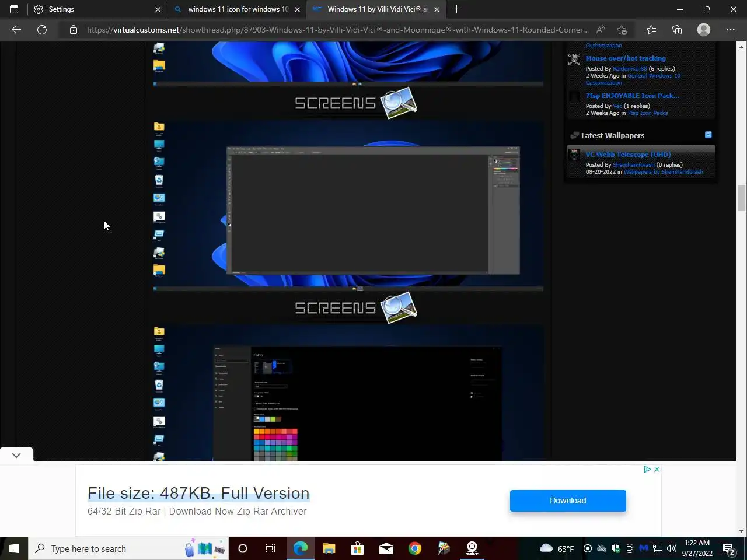View Vec's profile
The width and height of the screenshot is (747, 560).
coord(617,106)
